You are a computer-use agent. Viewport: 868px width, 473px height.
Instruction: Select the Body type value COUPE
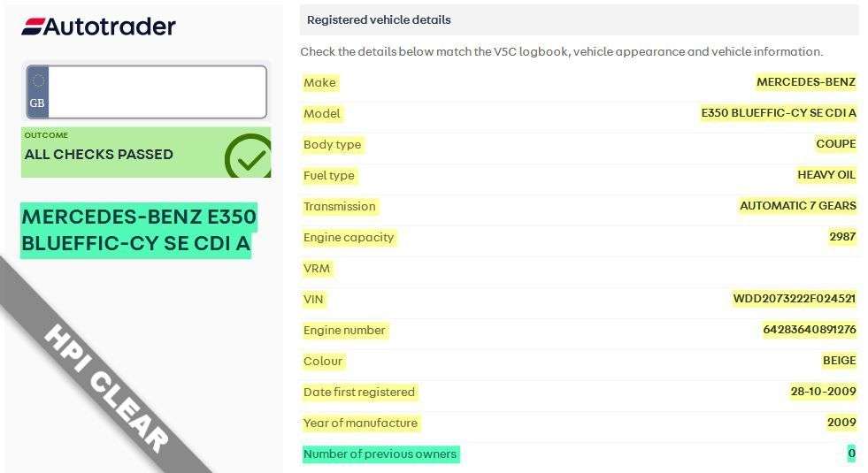coord(835,144)
